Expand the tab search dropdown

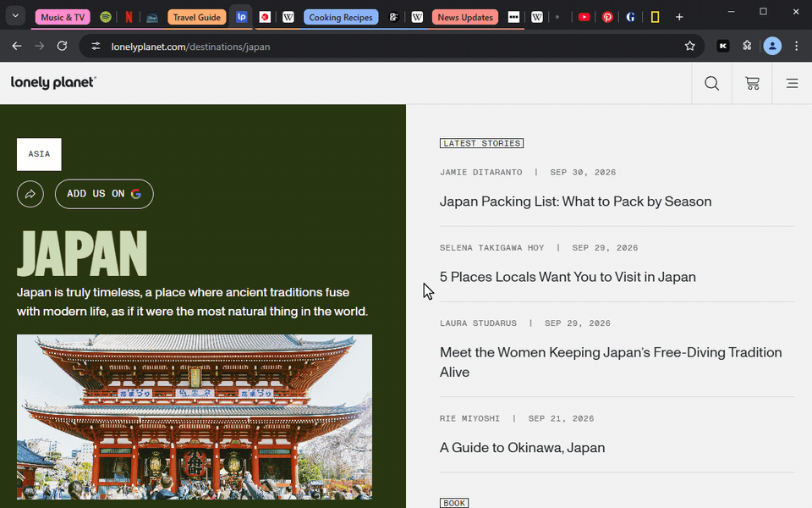click(x=15, y=16)
